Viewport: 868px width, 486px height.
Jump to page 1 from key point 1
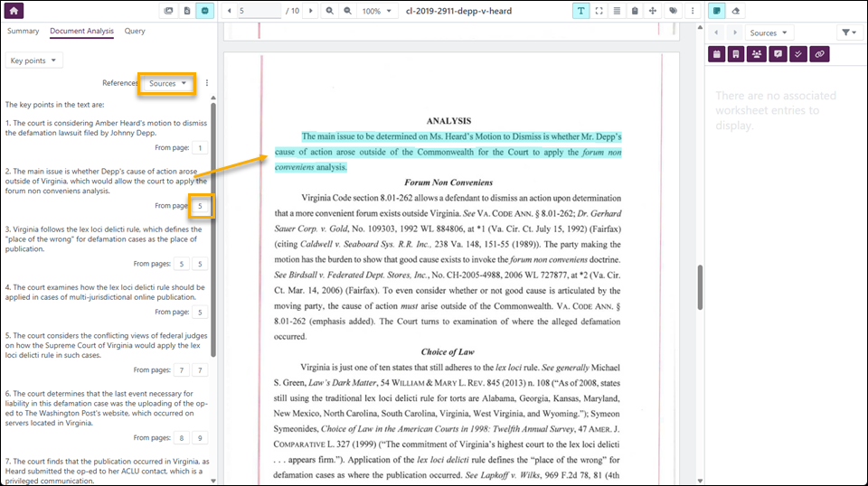pyautogui.click(x=200, y=147)
